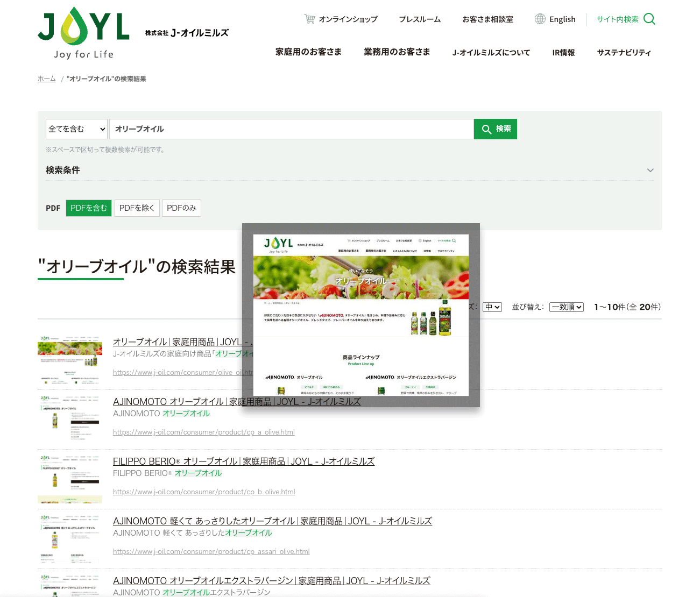Open the olive_oil.html URL link
This screenshot has height=597, width=700.
click(182, 372)
